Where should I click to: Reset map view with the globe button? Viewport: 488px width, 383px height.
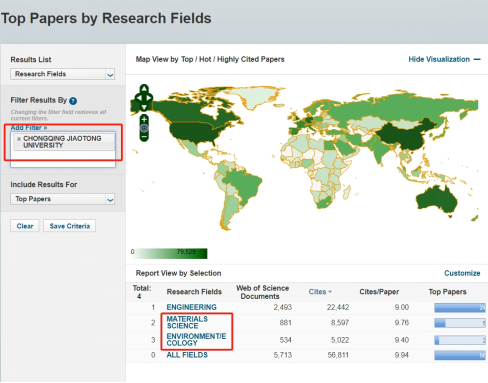point(144,128)
